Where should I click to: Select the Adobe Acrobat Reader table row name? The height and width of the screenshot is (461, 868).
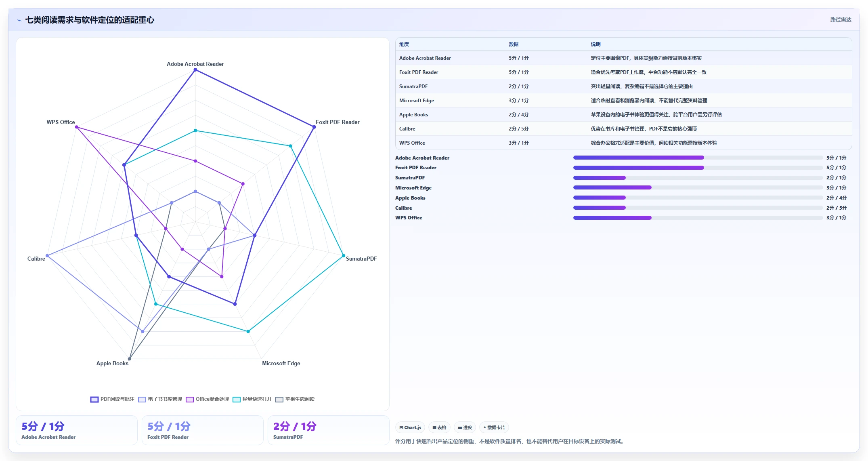tap(425, 58)
